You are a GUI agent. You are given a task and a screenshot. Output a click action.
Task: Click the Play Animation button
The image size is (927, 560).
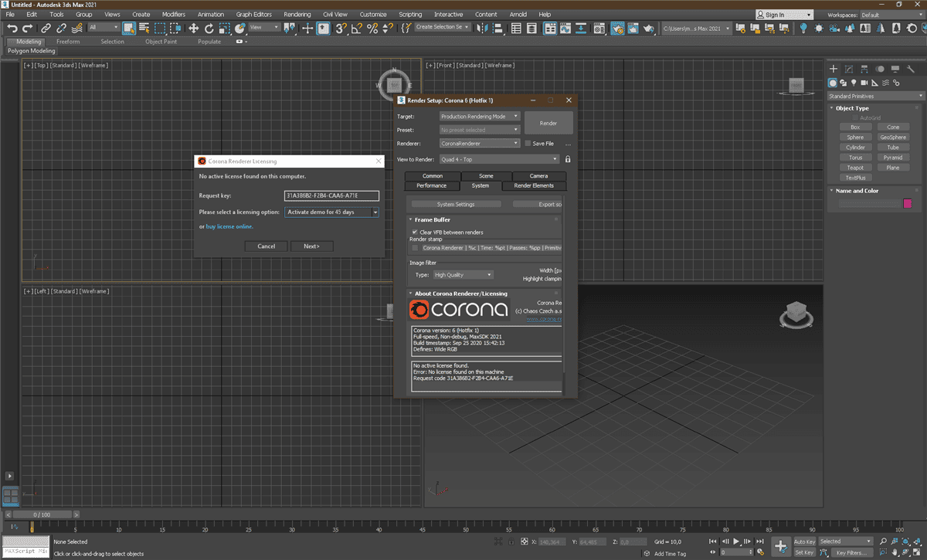tap(736, 541)
